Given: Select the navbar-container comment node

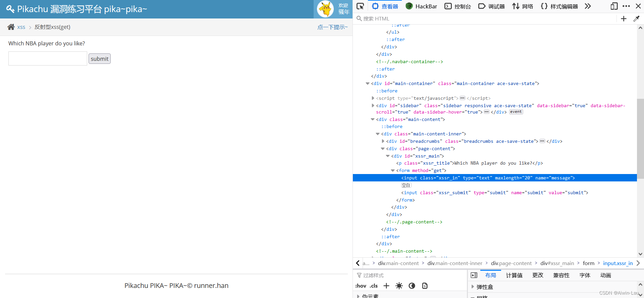Looking at the screenshot, I should [410, 62].
